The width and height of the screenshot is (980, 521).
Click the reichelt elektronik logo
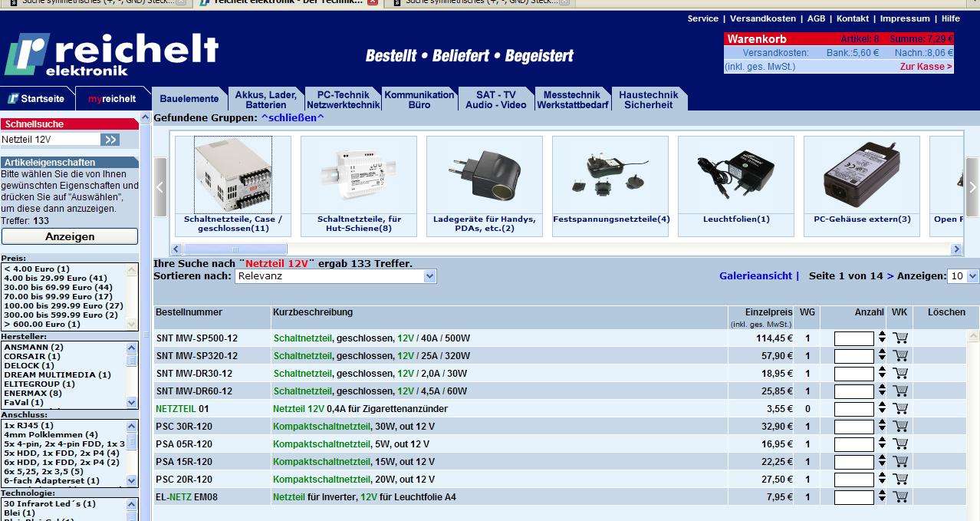click(x=111, y=54)
